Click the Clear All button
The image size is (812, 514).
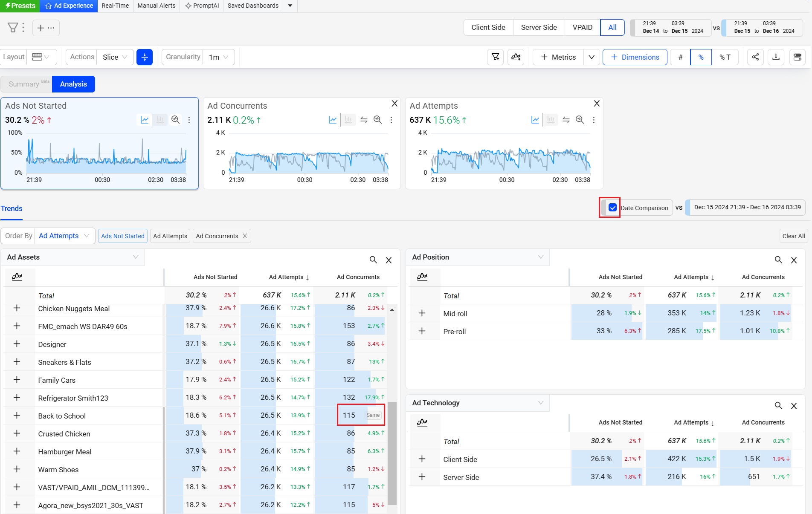coord(793,236)
